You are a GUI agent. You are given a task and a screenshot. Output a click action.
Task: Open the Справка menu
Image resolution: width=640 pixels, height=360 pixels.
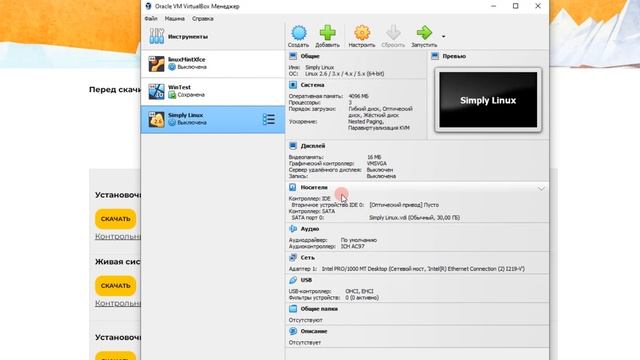point(202,19)
